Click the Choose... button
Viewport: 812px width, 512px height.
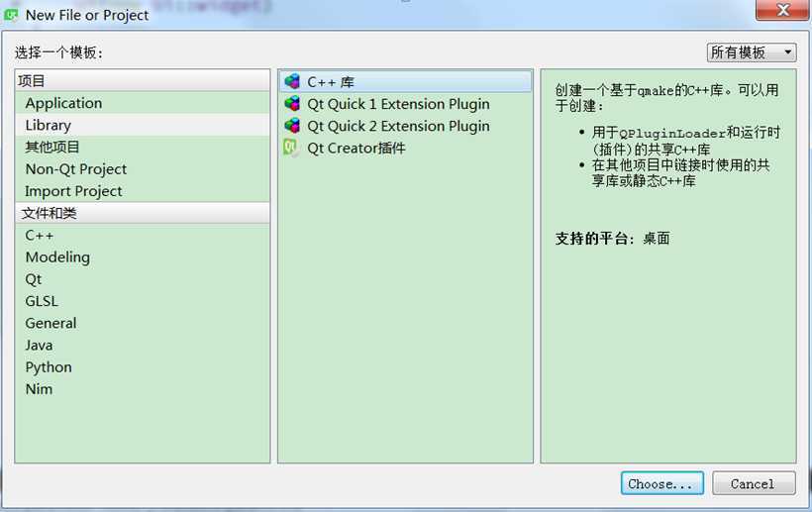point(661,483)
